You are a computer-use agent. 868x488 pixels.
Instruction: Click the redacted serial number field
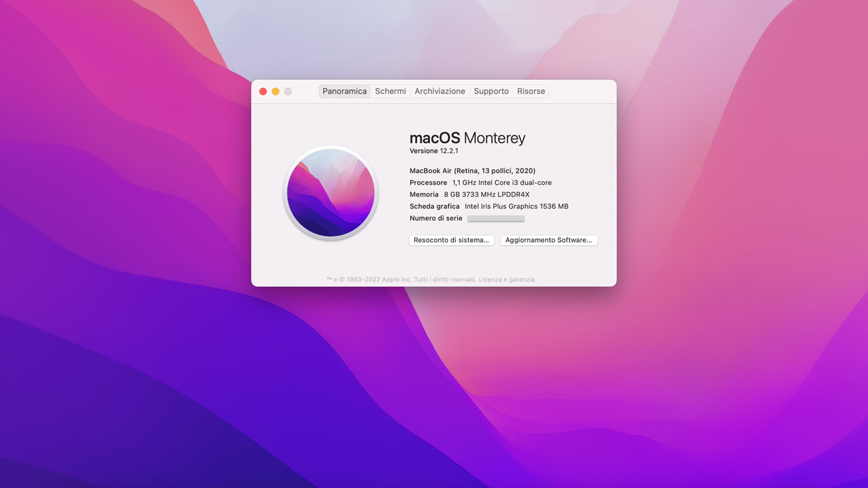click(496, 218)
